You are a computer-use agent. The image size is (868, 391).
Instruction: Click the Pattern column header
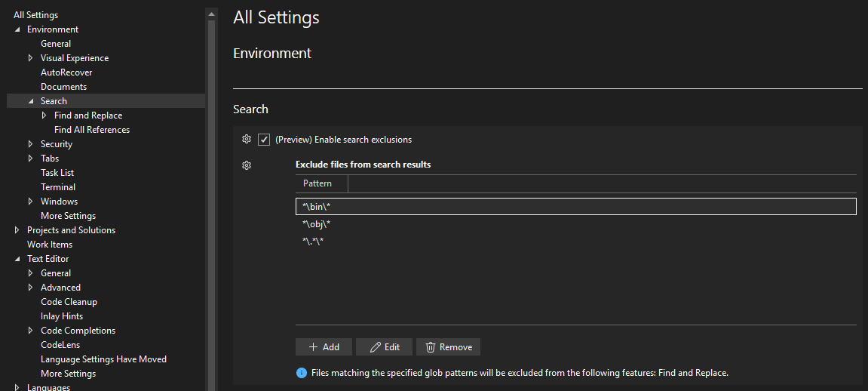point(317,183)
